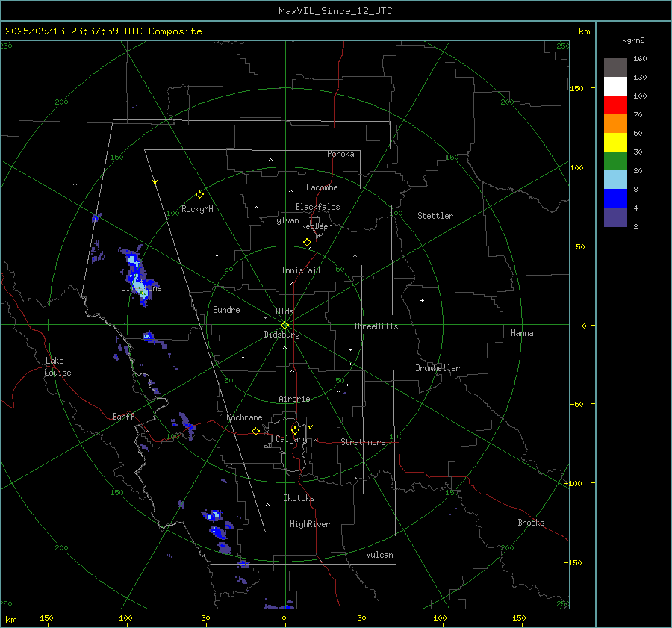
Task: Click the yellow diamond marker above Calgary label
Action: [295, 430]
